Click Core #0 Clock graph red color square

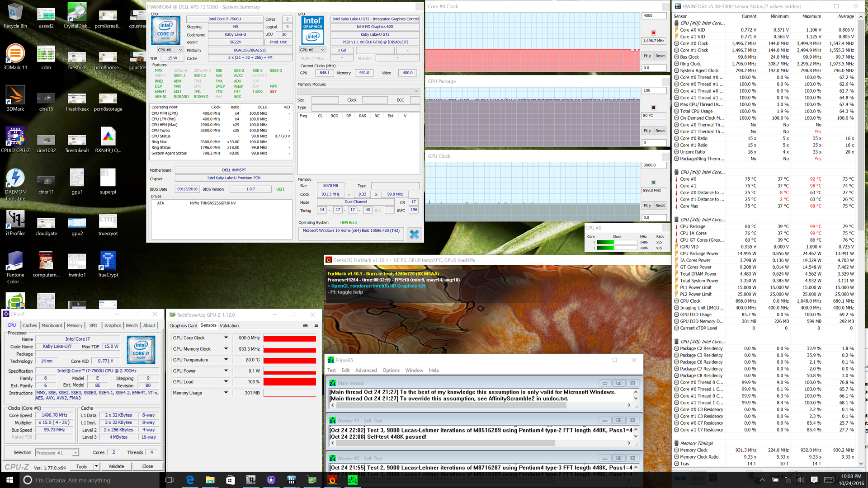654,33
